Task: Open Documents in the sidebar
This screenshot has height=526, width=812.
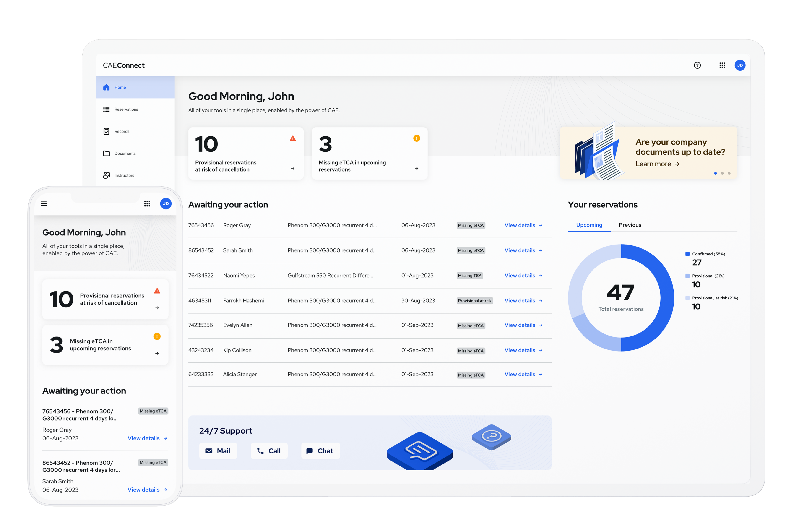Action: point(125,154)
